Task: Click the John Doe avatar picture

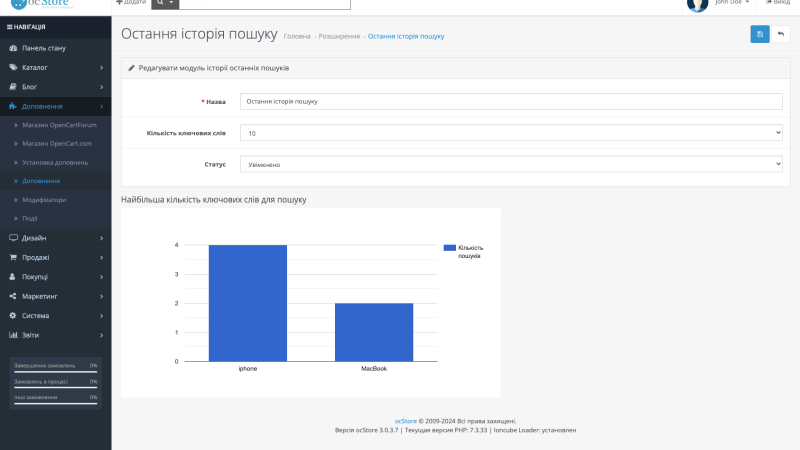Action: point(697,4)
